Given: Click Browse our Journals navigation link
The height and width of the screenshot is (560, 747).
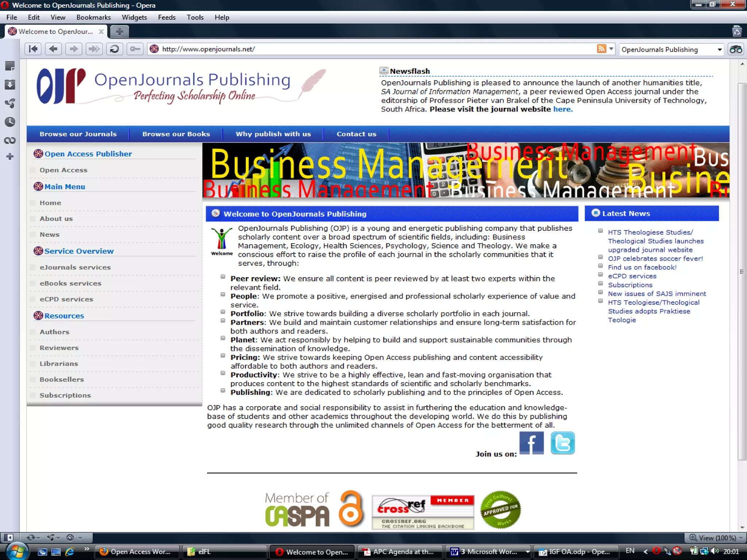Looking at the screenshot, I should [x=78, y=134].
